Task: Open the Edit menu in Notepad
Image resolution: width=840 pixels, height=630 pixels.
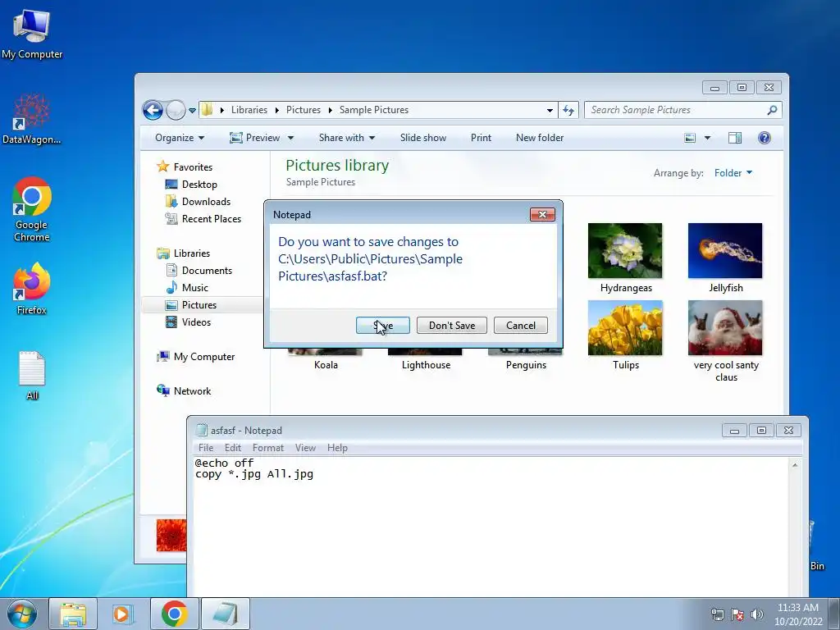Action: 232,448
